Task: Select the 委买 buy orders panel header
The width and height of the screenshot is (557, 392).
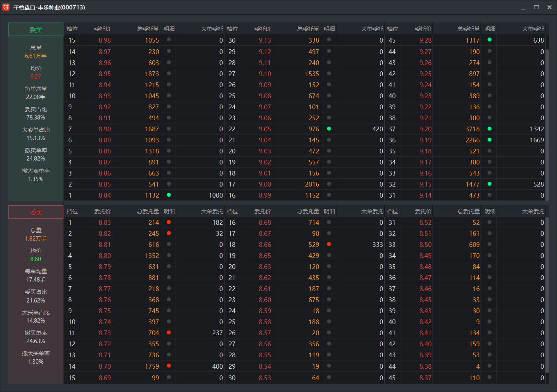Action: [x=36, y=212]
